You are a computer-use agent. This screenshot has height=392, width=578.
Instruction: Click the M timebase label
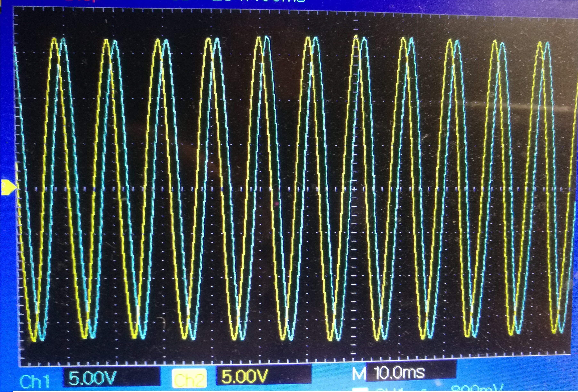[359, 374]
